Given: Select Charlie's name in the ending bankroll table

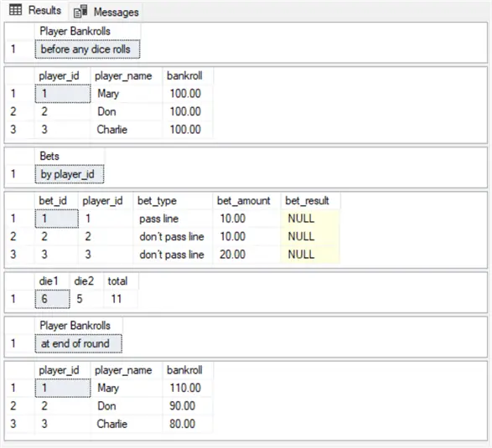Looking at the screenshot, I should pos(127,424).
